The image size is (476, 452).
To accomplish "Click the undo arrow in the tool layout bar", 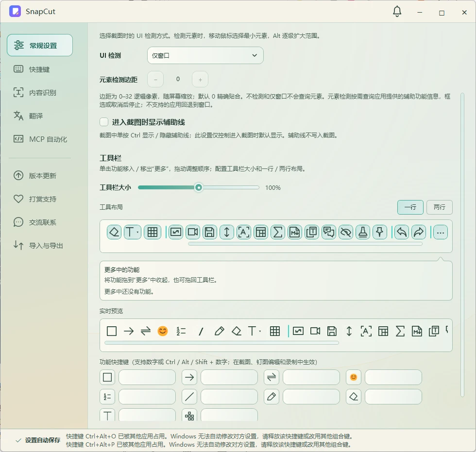I will 402,233.
